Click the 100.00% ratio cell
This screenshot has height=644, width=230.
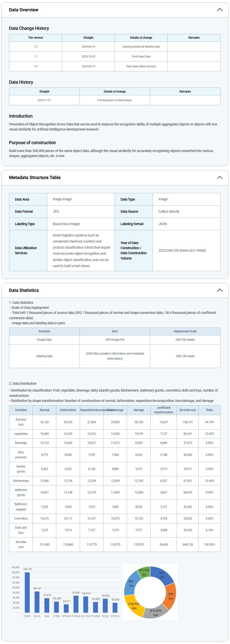[209, 545]
